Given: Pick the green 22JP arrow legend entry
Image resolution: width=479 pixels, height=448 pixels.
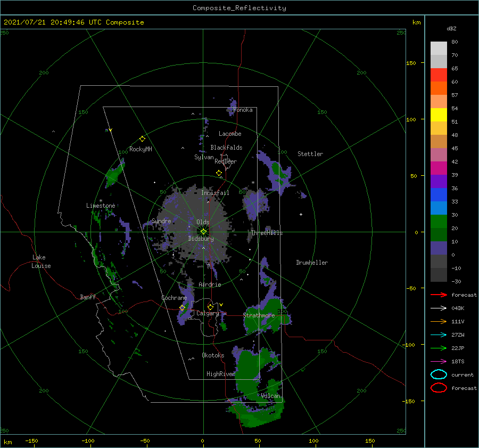Looking at the screenshot, I should tap(439, 348).
